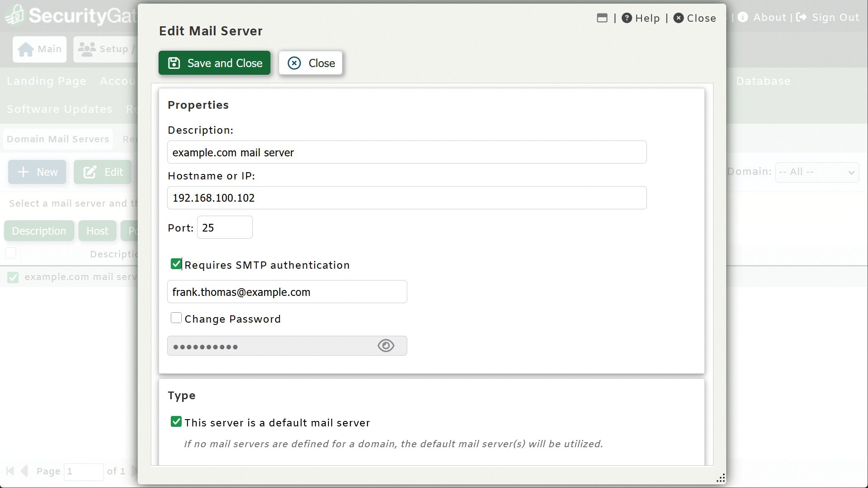Open Setup via the people icon

click(88, 48)
